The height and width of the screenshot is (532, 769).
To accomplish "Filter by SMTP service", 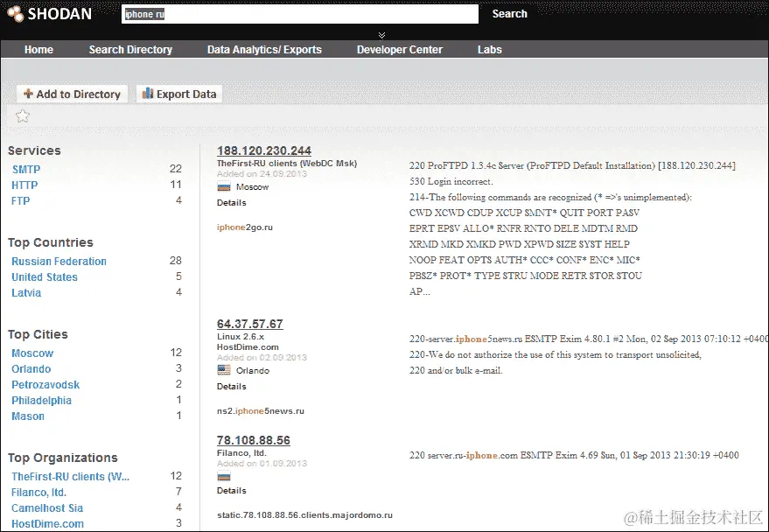I will pyautogui.click(x=26, y=169).
